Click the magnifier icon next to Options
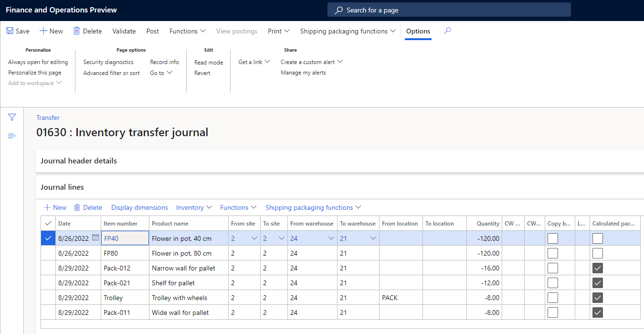The height and width of the screenshot is (334, 644). coord(447,31)
